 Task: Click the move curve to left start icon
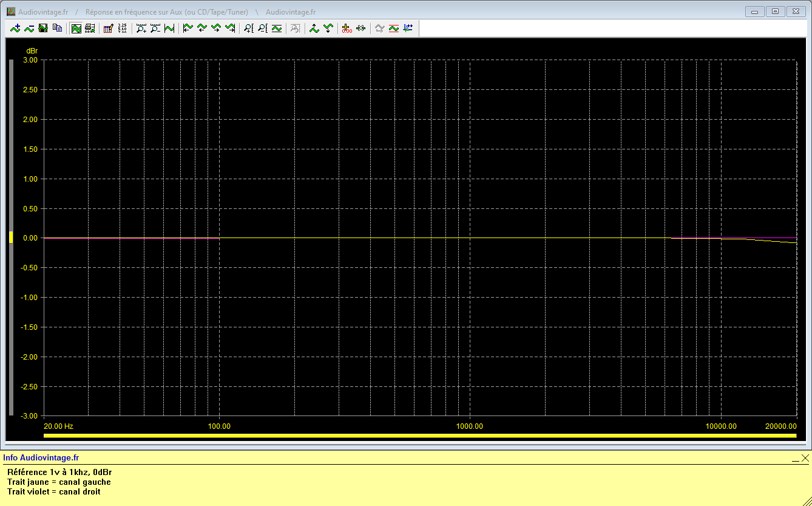click(x=188, y=28)
